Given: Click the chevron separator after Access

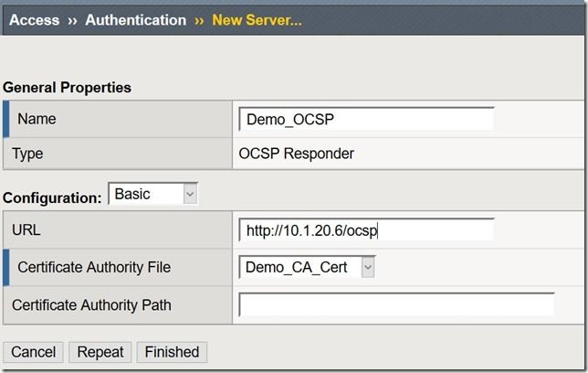Looking at the screenshot, I should [72, 20].
